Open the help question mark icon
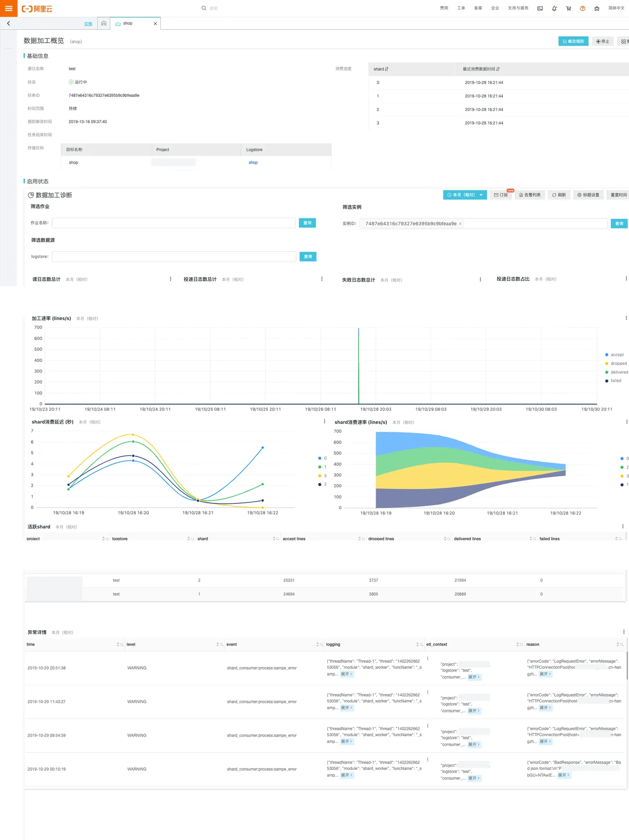 (583, 8)
